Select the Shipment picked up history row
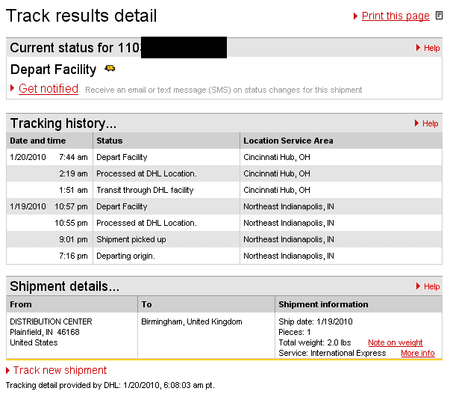The height and width of the screenshot is (397, 450). coord(224,239)
